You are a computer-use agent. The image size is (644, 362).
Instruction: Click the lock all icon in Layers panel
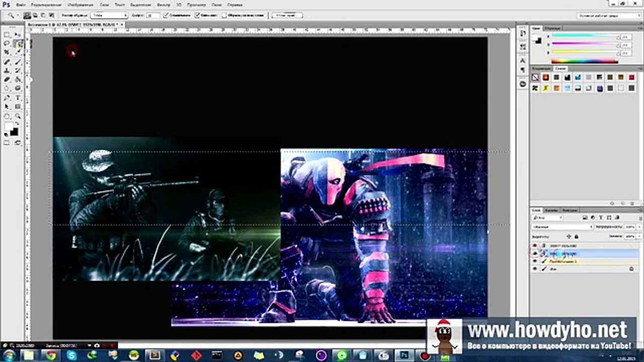click(x=577, y=236)
